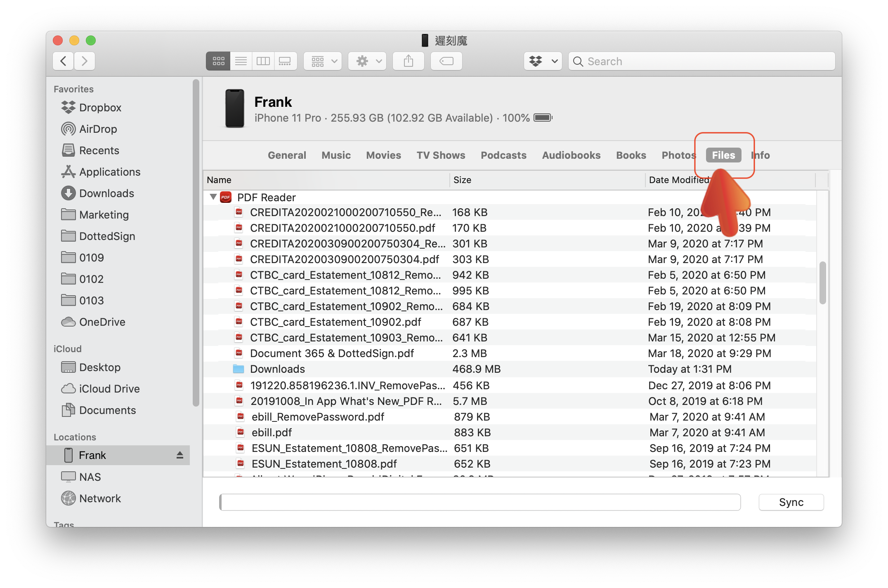Screen dimensions: 888x588
Task: Switch to icon view
Action: [218, 61]
